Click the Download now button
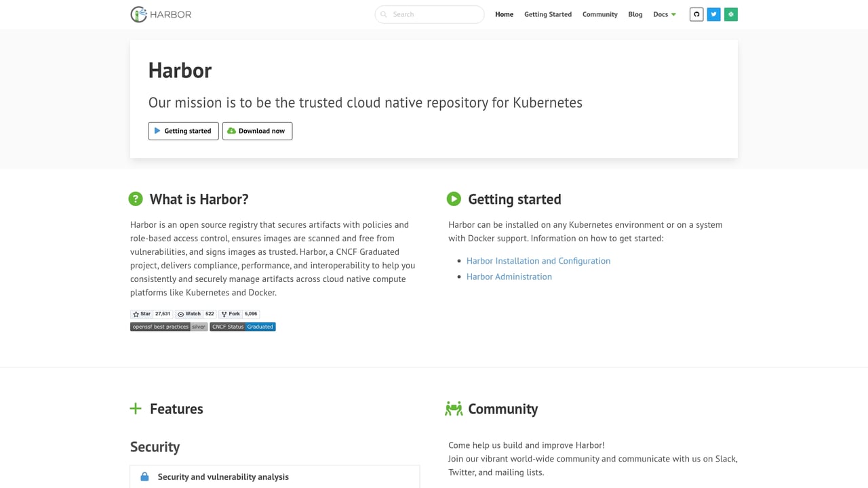The image size is (868, 488). click(x=257, y=131)
